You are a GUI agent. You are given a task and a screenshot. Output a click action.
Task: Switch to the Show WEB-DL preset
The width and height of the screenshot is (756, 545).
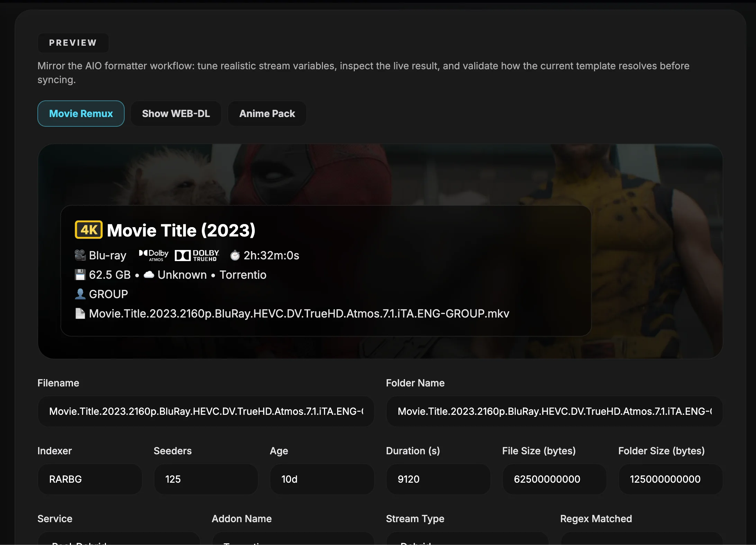(x=176, y=114)
